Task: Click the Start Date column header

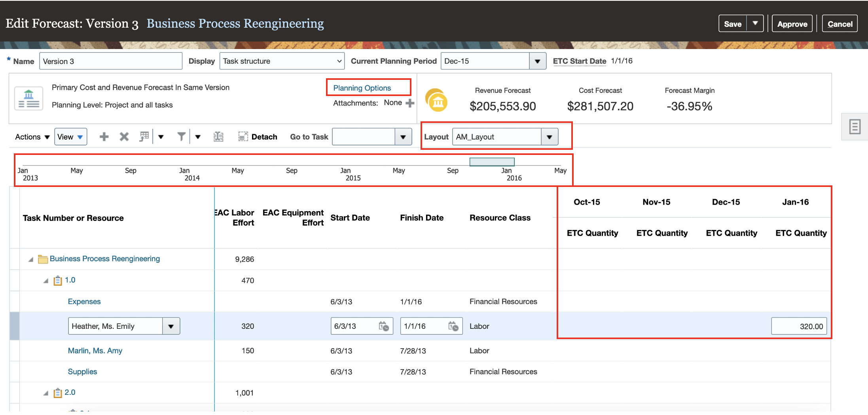Action: pos(350,218)
